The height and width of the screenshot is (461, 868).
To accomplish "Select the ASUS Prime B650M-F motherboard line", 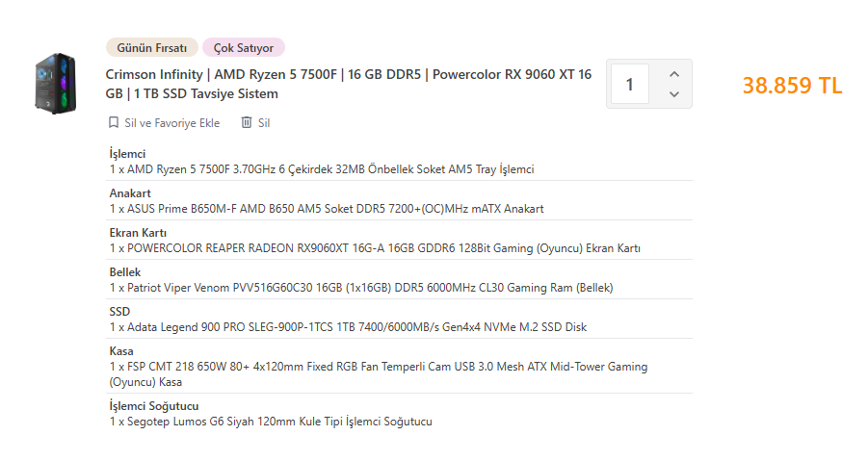I will [326, 209].
